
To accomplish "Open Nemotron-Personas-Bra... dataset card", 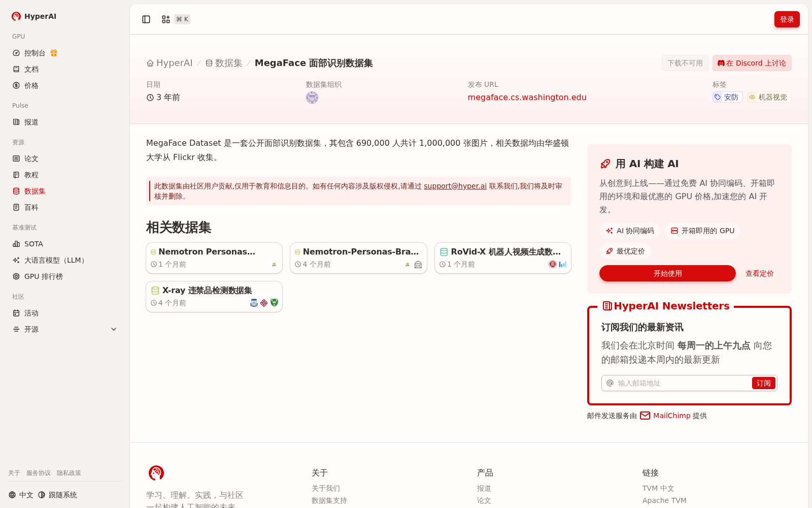I will tap(358, 258).
